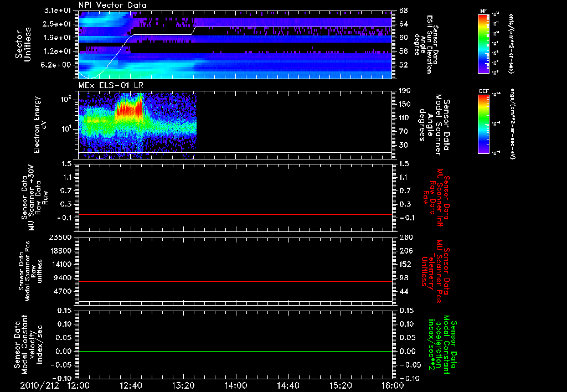
Task: Click the MEx ELS-01 LR panel title
Action: tap(111, 85)
